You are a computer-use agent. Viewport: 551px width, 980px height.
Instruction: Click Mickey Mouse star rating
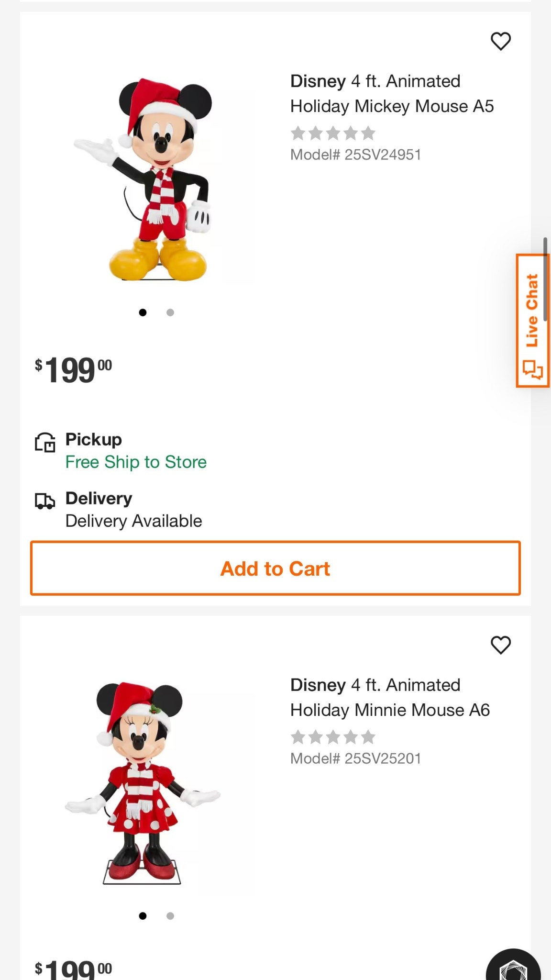click(333, 133)
